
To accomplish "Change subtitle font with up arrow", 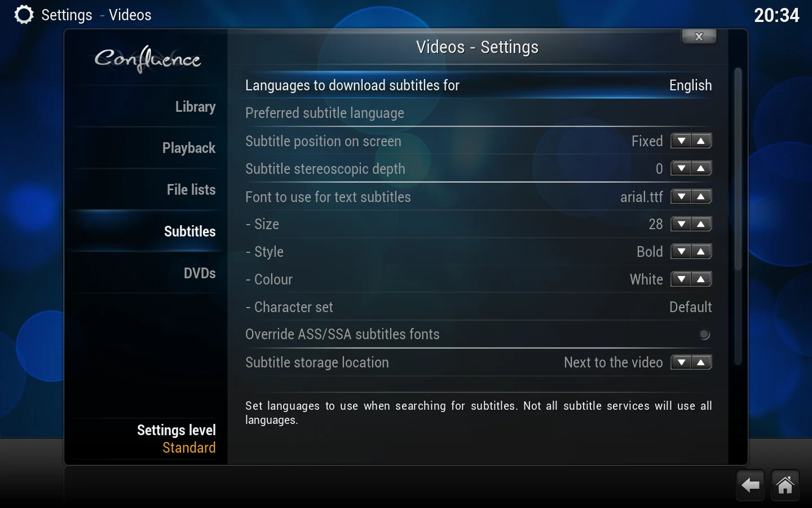I will [701, 197].
